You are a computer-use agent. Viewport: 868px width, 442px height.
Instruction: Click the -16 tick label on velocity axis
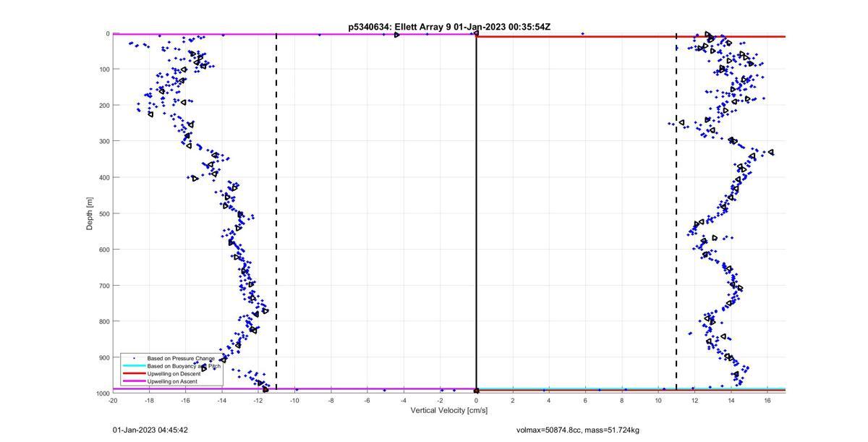tap(185, 399)
